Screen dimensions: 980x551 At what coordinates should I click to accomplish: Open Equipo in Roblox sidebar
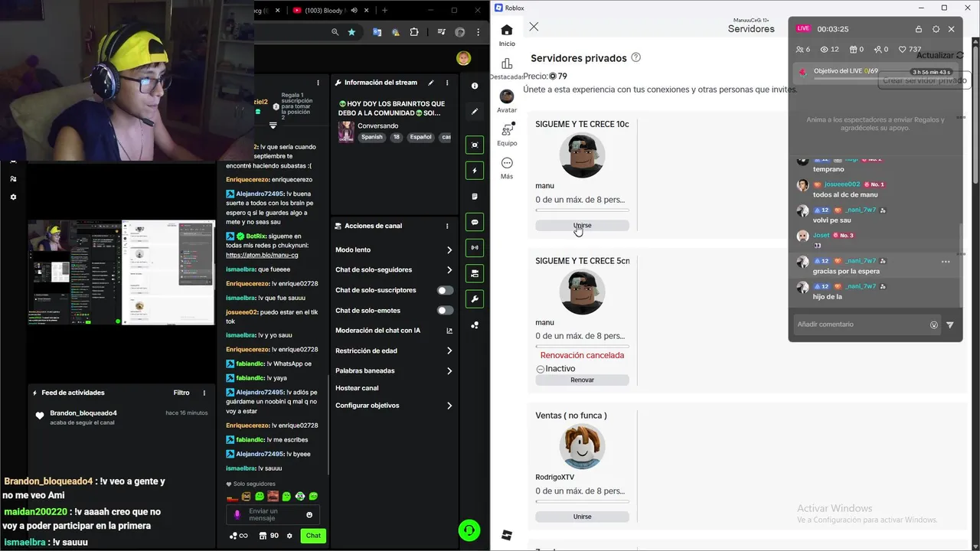pos(507,129)
